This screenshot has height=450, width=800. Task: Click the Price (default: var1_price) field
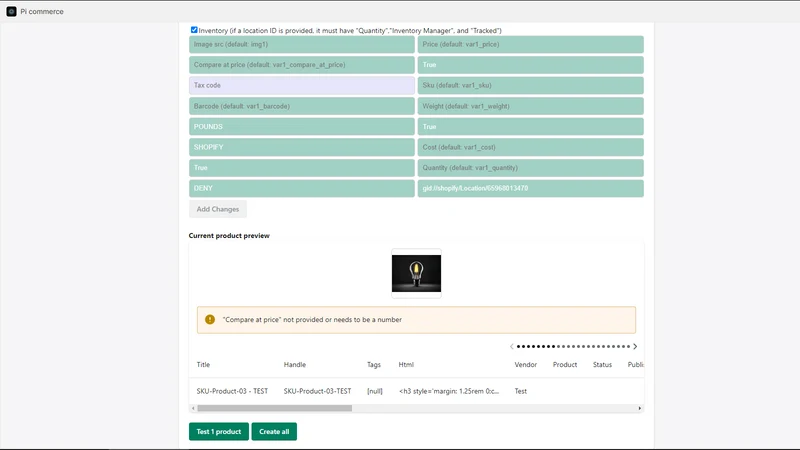click(531, 44)
